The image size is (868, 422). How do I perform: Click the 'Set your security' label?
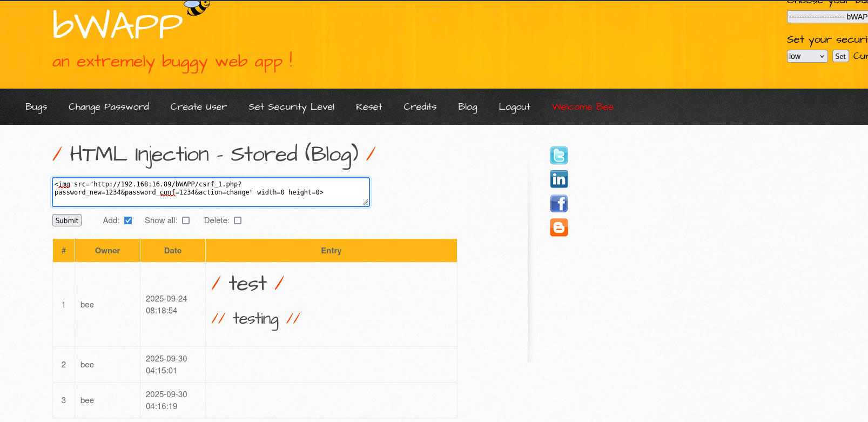pyautogui.click(x=827, y=39)
